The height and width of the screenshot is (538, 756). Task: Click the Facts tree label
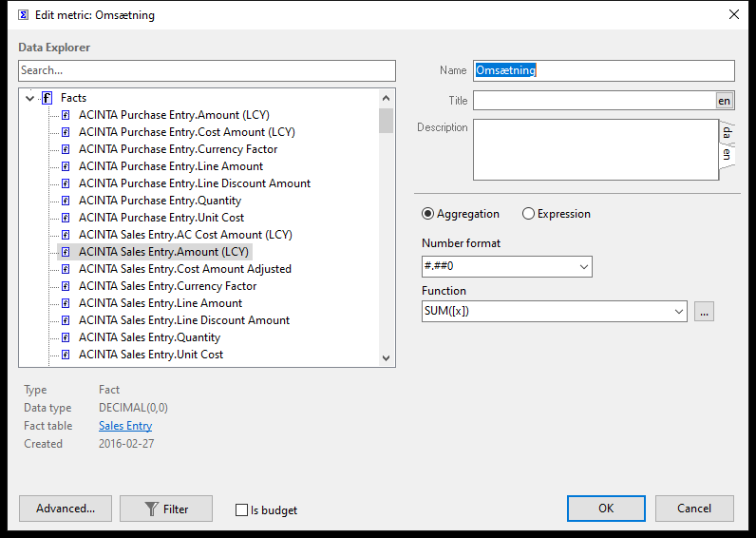click(73, 98)
